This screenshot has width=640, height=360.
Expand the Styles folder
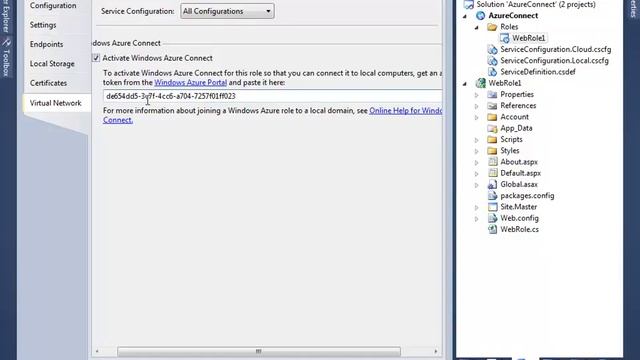(x=476, y=151)
